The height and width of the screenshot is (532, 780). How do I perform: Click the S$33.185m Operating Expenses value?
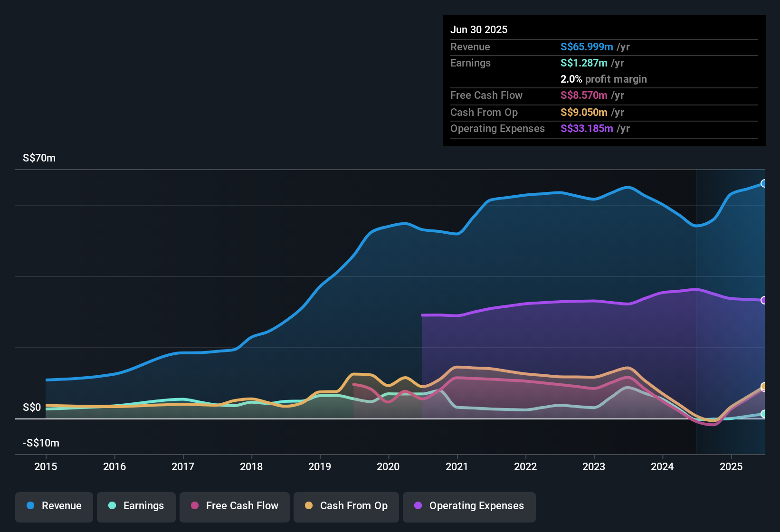click(x=587, y=129)
